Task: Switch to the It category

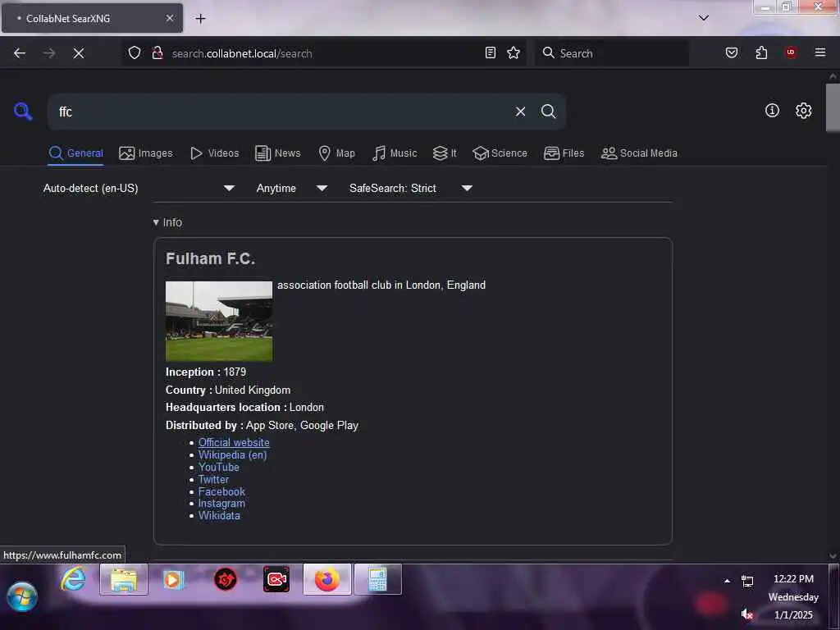Action: [x=445, y=153]
